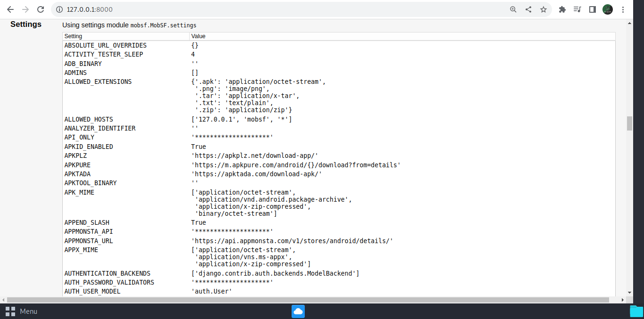Toggle the browser side panel icon
Viewport: 644px width, 319px height.
pyautogui.click(x=592, y=9)
